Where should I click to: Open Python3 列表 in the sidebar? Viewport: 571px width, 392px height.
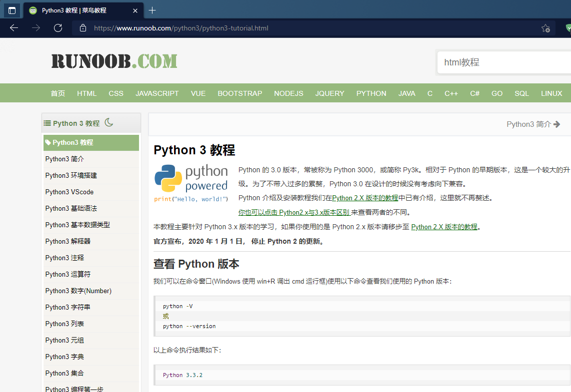pos(91,324)
